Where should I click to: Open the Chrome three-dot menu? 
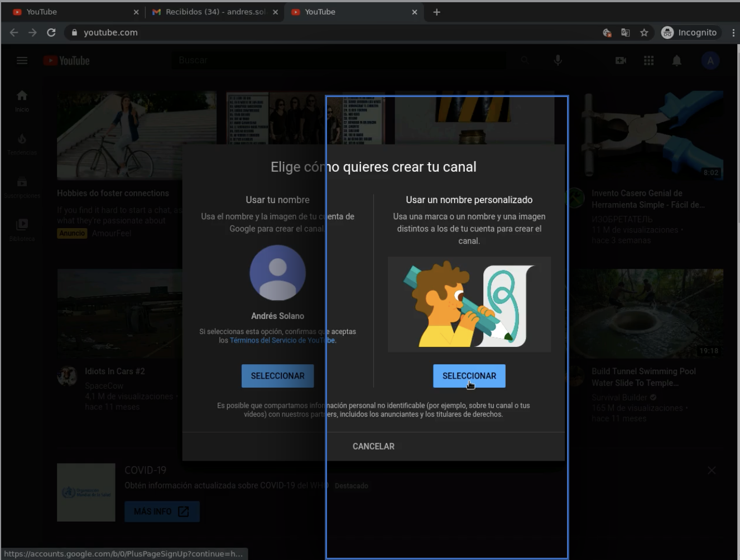click(x=733, y=32)
